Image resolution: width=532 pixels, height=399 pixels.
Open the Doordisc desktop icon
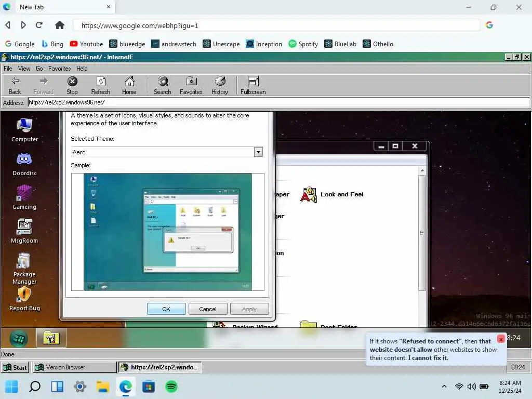point(24,164)
